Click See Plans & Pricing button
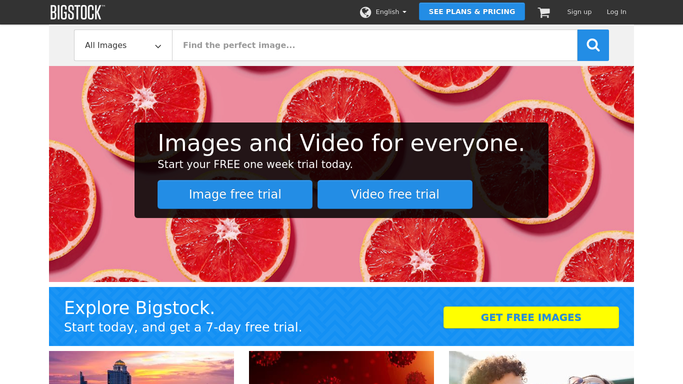Viewport: 683px width, 384px height. tap(472, 12)
